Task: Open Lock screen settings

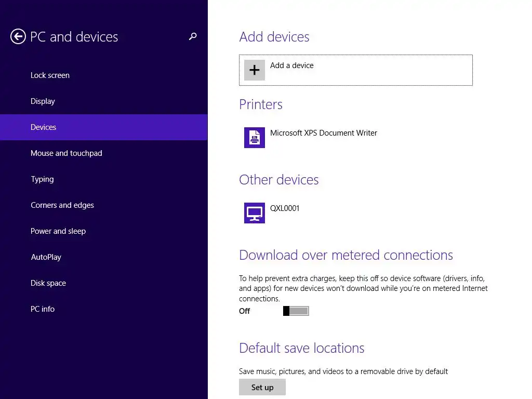Action: (x=50, y=75)
